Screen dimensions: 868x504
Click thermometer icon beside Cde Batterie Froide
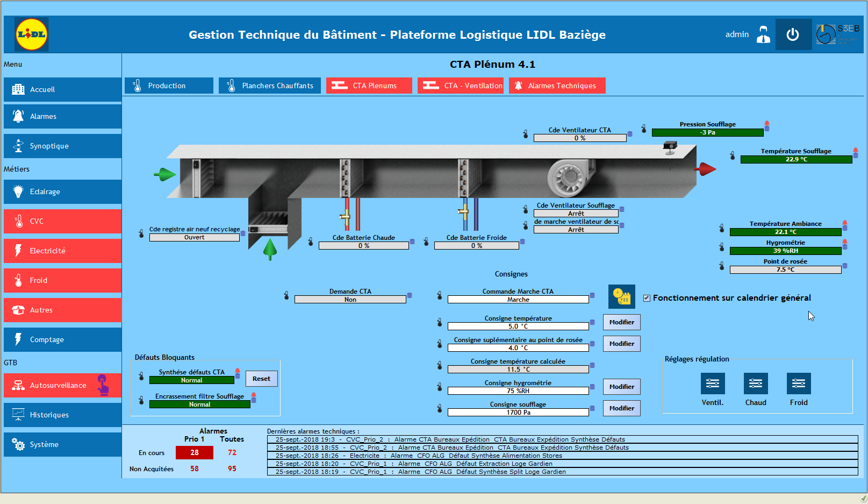click(x=426, y=242)
